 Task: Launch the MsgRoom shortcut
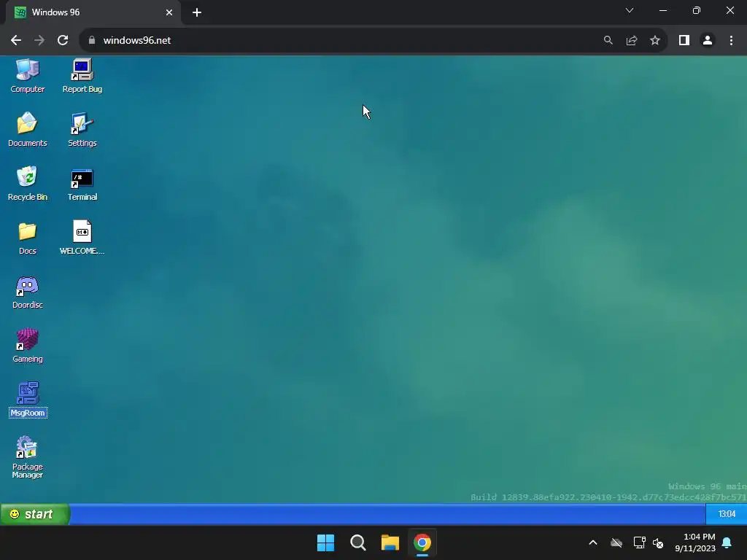coord(28,399)
